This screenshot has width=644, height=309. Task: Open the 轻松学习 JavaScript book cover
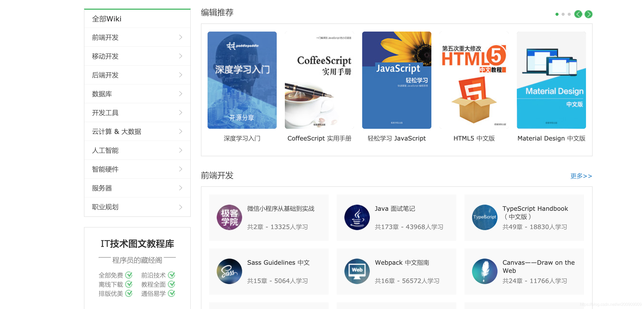click(397, 80)
